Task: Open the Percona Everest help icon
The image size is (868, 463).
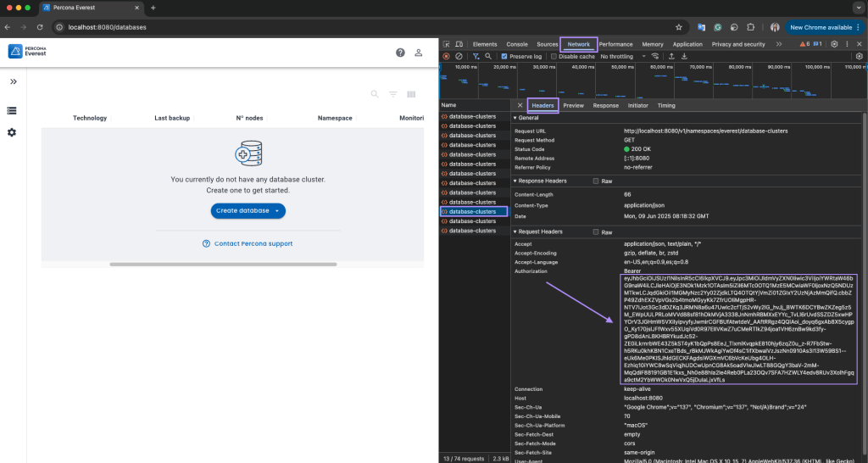Action: pos(400,53)
